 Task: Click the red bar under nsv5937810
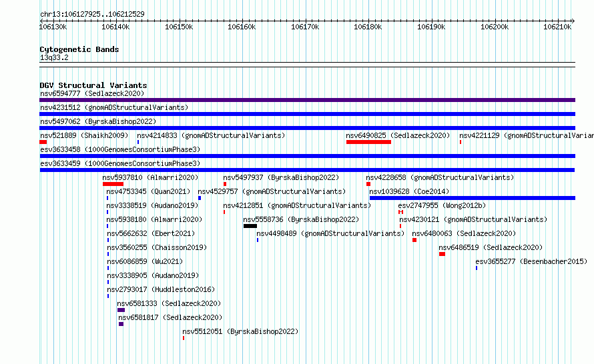point(113,184)
